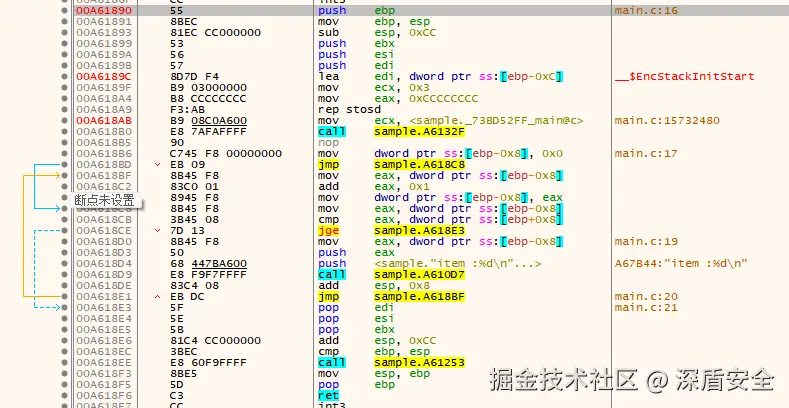This screenshot has width=789, height=408.
Task: Toggle breakpoint dot beside address 00A618EC
Action: 64,352
